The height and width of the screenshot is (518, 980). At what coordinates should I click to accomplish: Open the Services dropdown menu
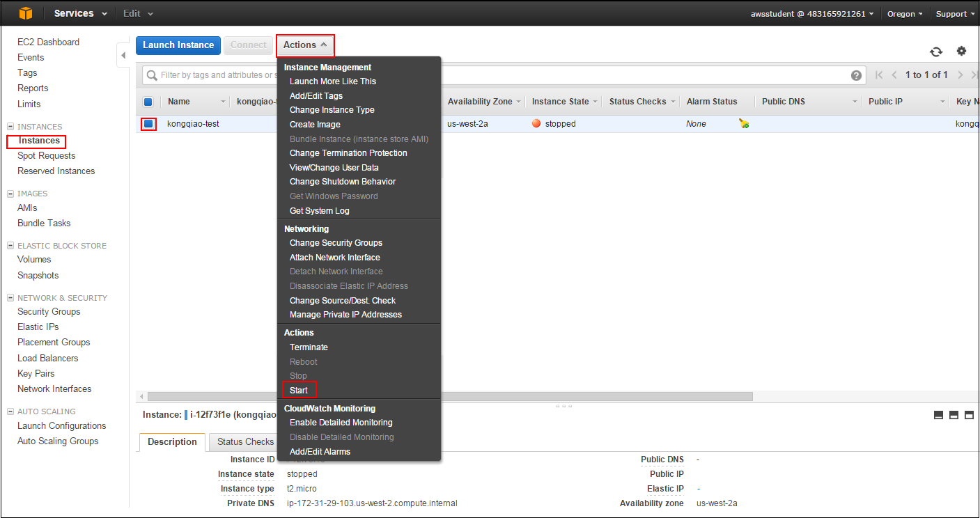coord(81,13)
